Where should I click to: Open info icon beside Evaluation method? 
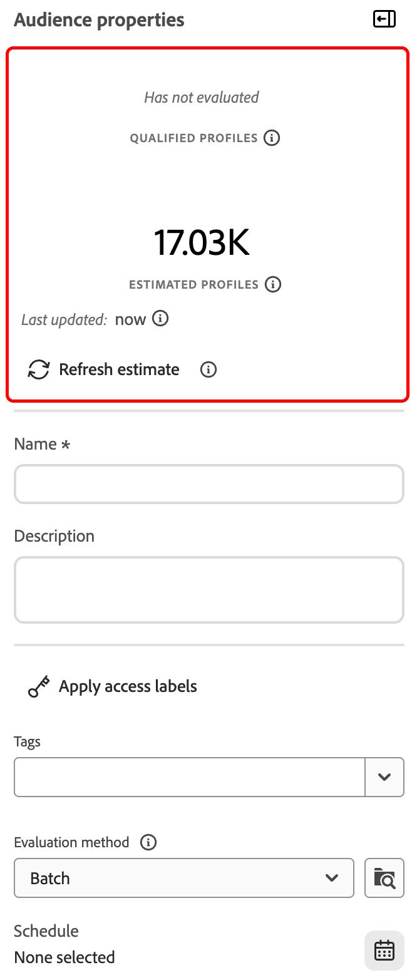click(x=148, y=842)
